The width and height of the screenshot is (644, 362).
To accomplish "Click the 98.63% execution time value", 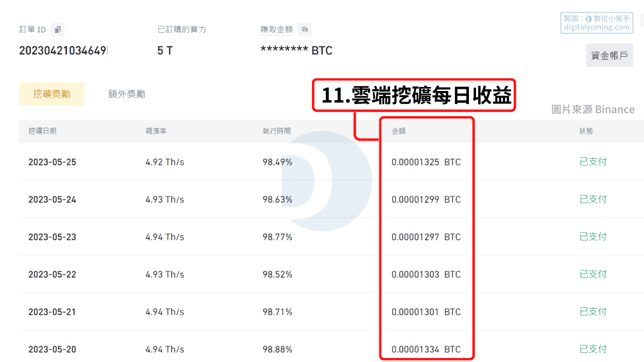I will coord(277,200).
